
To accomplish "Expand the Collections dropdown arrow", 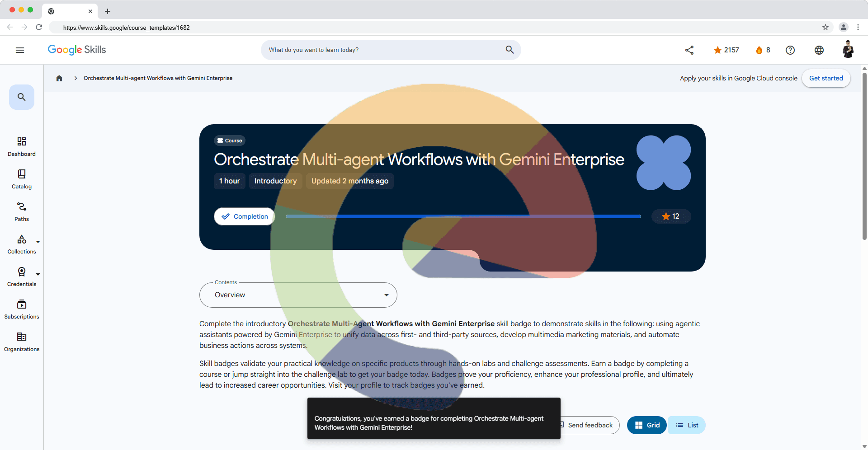I will click(x=38, y=242).
